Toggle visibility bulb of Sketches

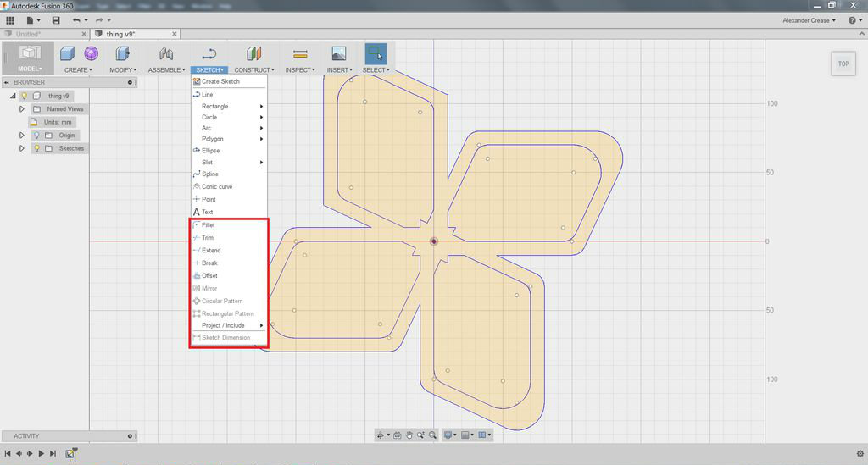click(x=36, y=148)
